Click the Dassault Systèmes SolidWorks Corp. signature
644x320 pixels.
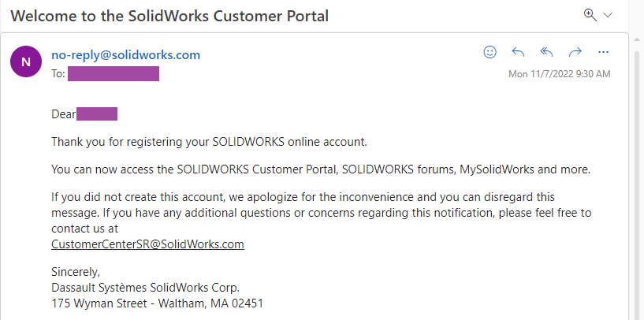pos(145,287)
